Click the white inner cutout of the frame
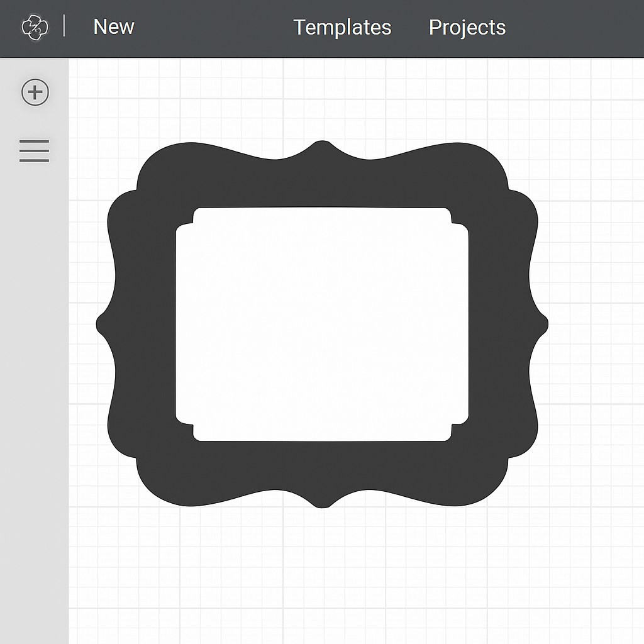 coord(322,324)
